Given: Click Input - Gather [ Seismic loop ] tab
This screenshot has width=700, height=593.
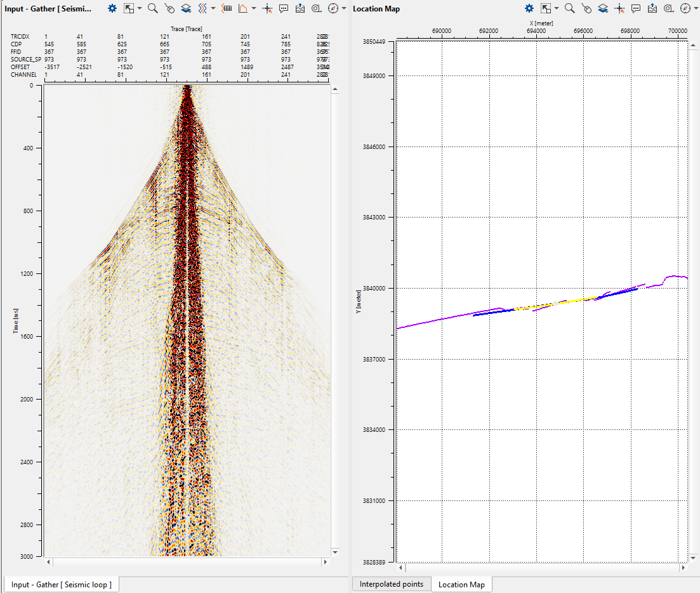Looking at the screenshot, I should [x=62, y=585].
